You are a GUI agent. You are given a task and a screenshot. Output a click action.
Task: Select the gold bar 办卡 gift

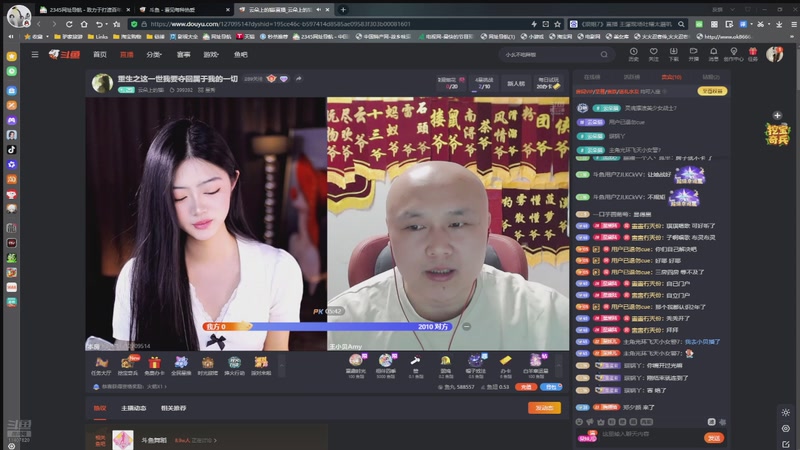point(506,365)
